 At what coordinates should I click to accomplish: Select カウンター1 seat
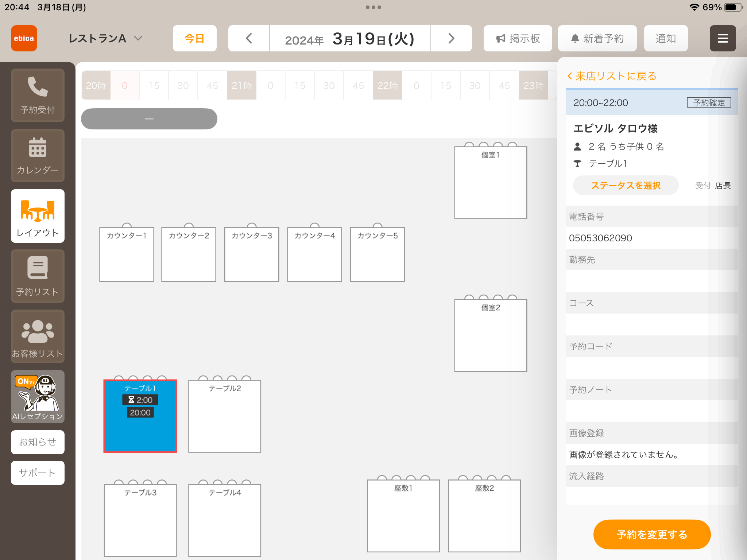[x=127, y=254]
